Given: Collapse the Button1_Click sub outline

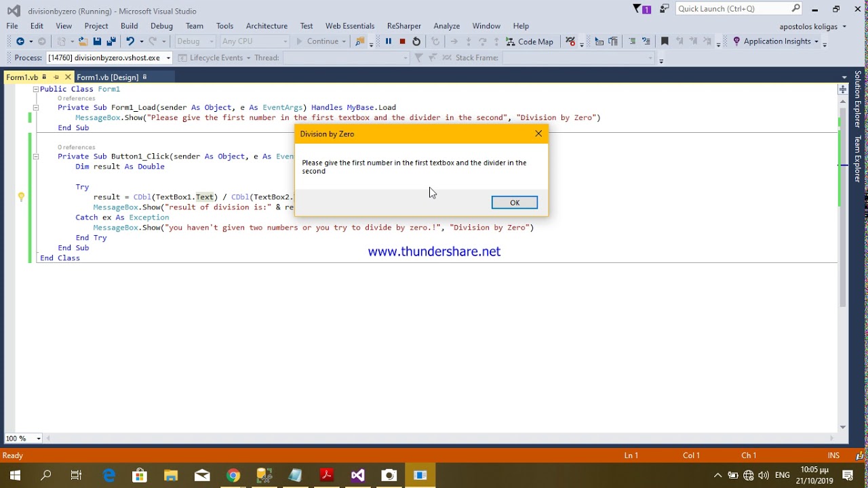Looking at the screenshot, I should tap(35, 156).
